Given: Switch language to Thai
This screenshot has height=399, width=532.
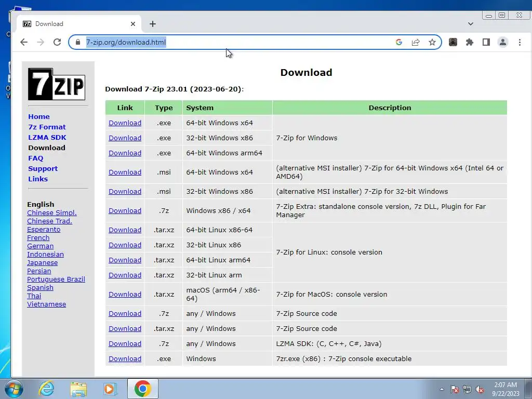Looking at the screenshot, I should coord(34,296).
